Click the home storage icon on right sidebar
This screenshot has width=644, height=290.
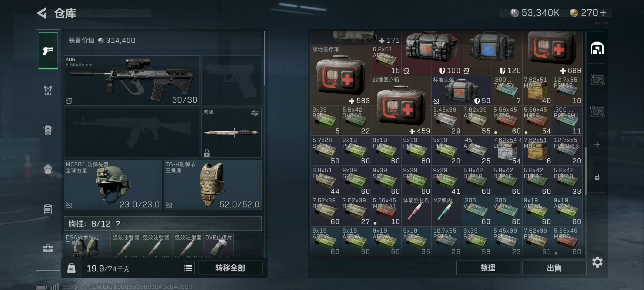tap(597, 48)
